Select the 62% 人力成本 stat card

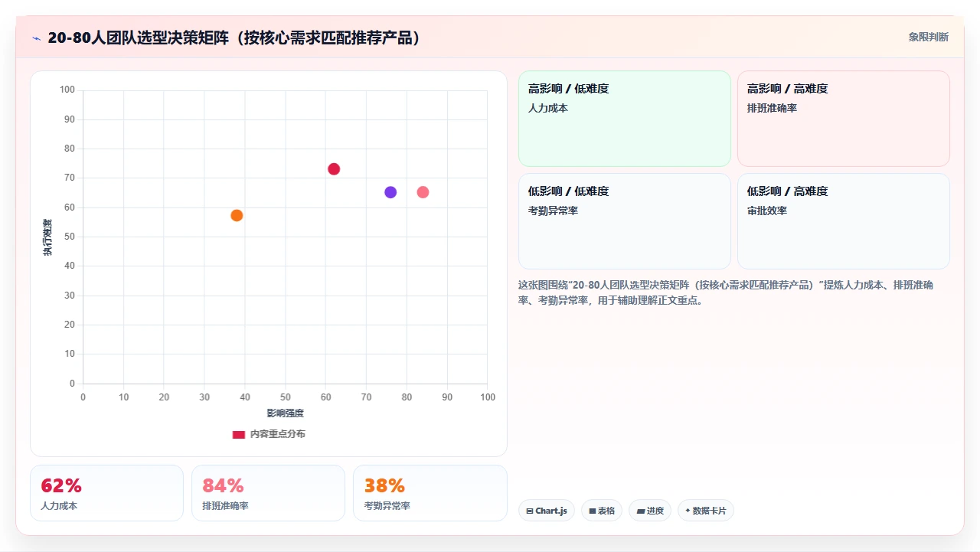pos(107,493)
